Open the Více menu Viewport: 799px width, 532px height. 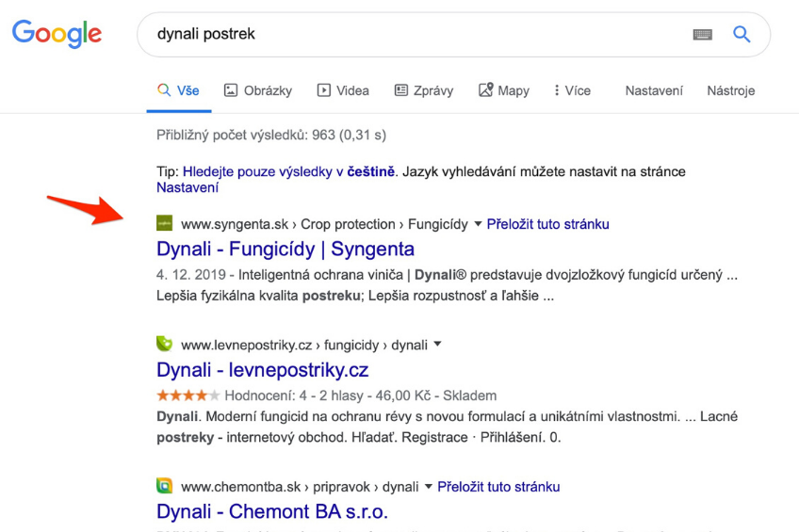[572, 90]
